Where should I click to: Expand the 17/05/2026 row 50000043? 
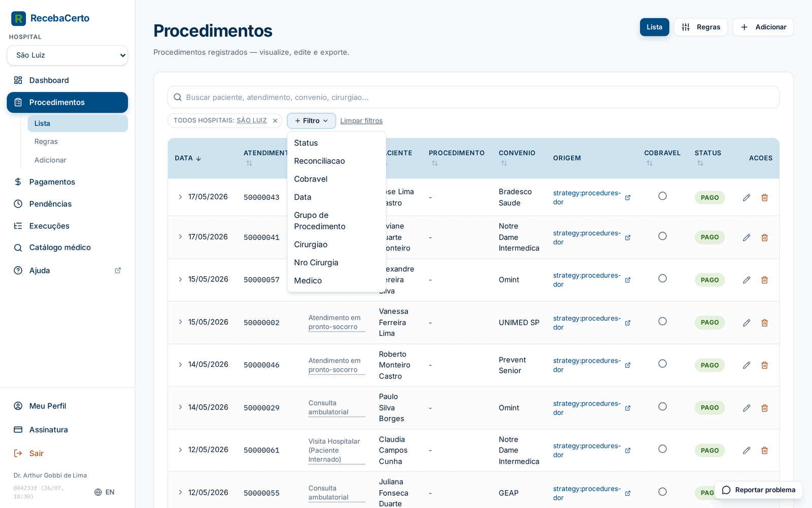pyautogui.click(x=180, y=197)
